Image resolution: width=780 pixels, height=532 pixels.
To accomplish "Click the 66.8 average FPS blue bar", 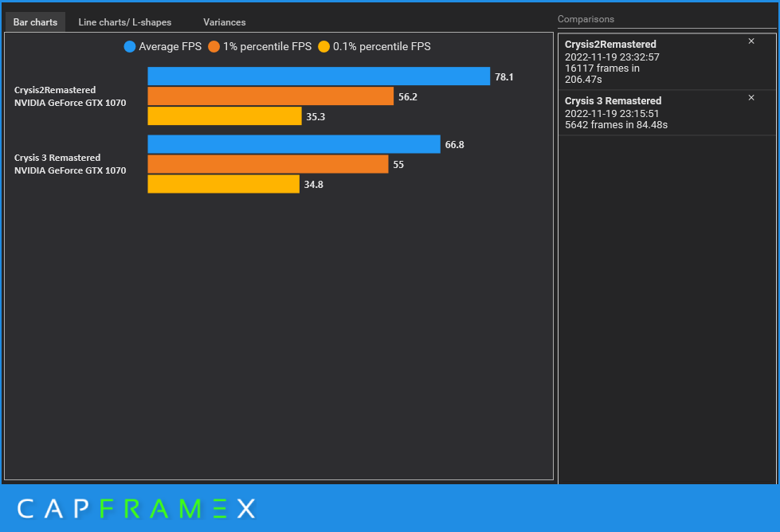I will pos(294,144).
